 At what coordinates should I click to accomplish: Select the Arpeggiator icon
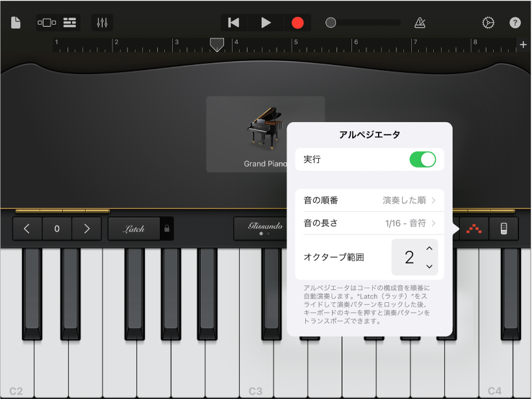[473, 228]
